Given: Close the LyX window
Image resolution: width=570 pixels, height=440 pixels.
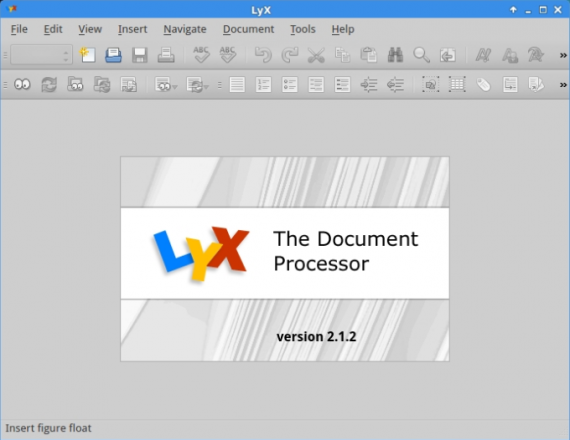Looking at the screenshot, I should pos(558,10).
